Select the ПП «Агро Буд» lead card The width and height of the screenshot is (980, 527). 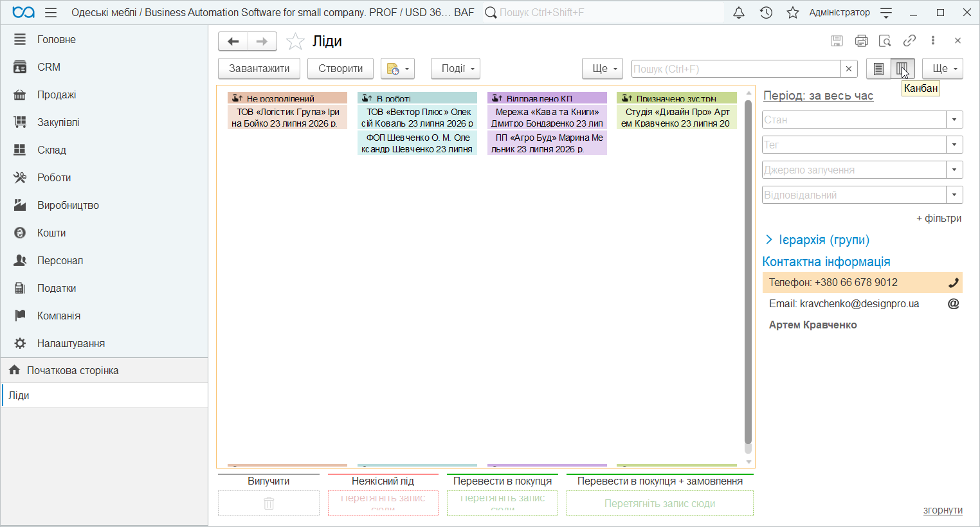547,143
